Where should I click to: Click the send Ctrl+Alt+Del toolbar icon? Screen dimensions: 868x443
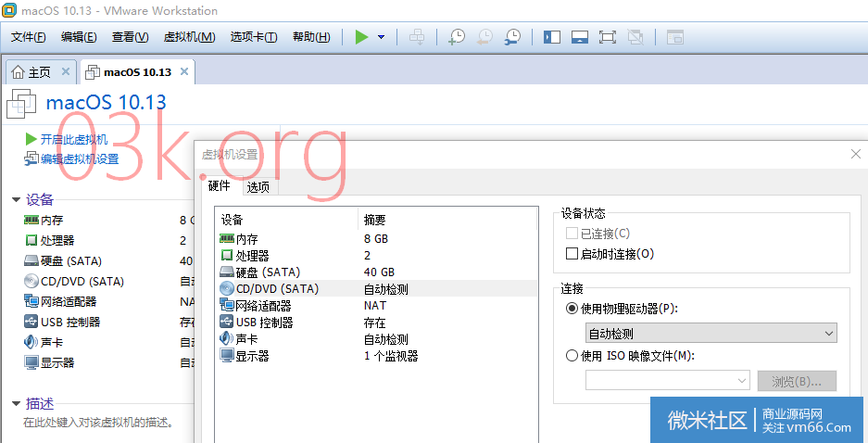[417, 37]
